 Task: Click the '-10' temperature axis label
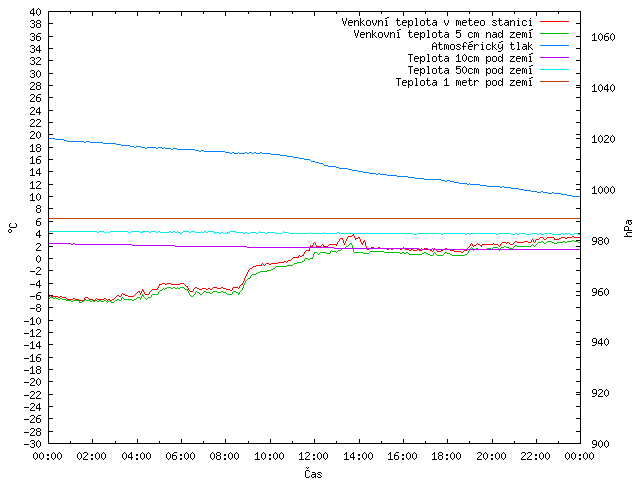point(33,321)
